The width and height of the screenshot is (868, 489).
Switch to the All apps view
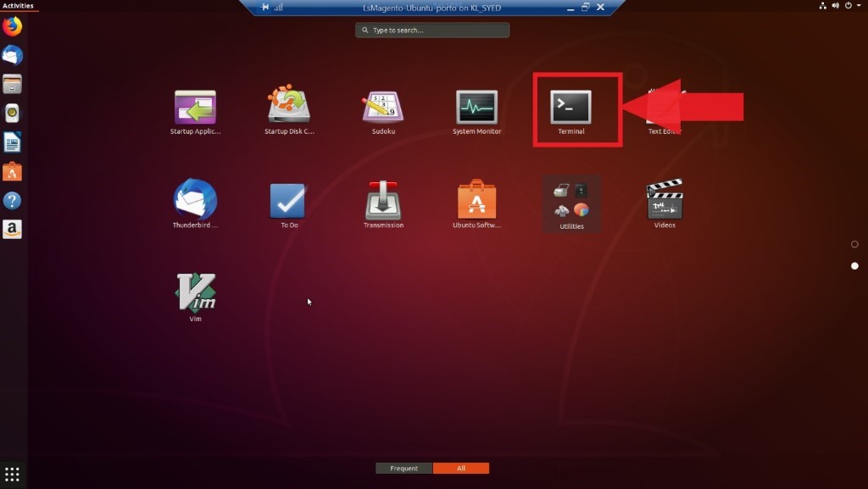tap(461, 469)
